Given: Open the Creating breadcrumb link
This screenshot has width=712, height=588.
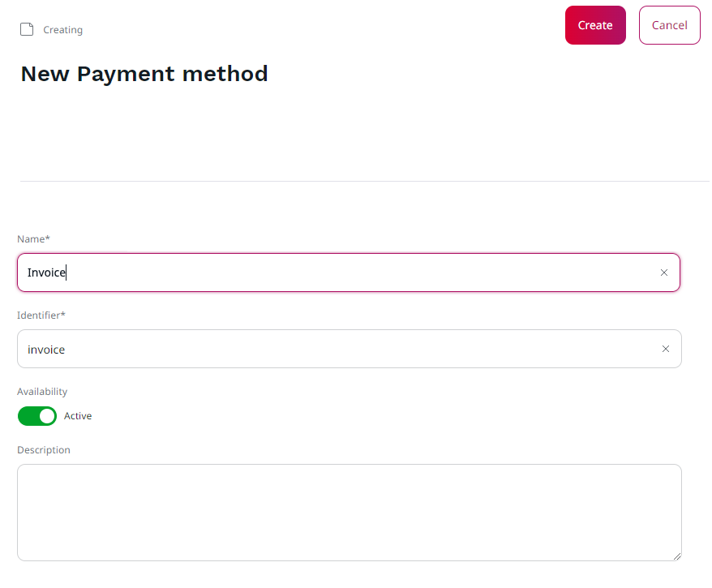Looking at the screenshot, I should tap(62, 29).
